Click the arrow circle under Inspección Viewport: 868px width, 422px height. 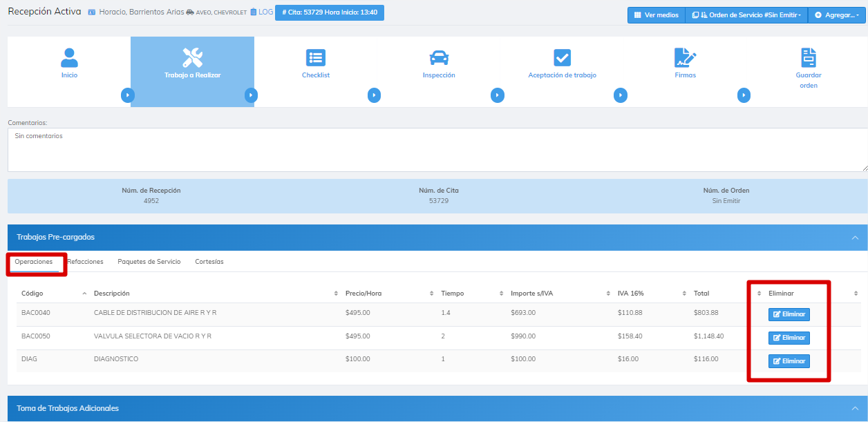(x=498, y=95)
